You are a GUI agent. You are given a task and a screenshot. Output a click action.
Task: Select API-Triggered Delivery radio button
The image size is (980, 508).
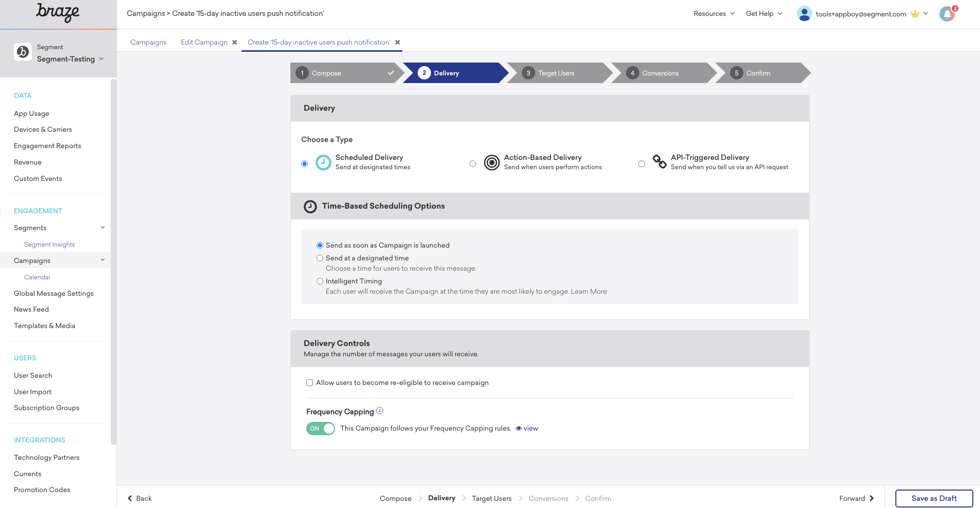click(641, 164)
